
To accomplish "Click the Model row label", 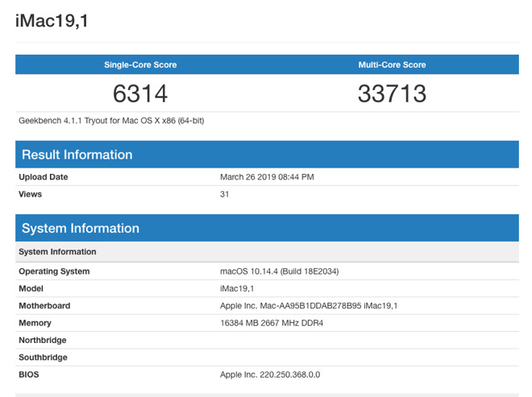I will 31,288.
